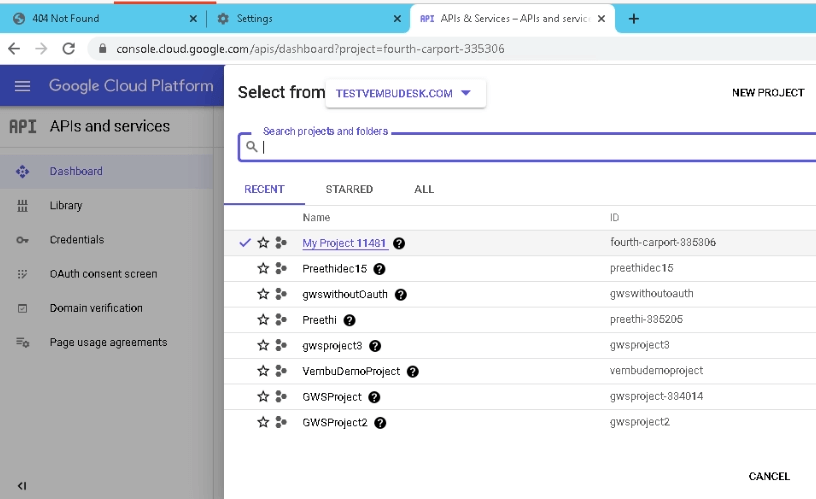Close the Settings browser tab
The width and height of the screenshot is (816, 499).
coord(397,19)
